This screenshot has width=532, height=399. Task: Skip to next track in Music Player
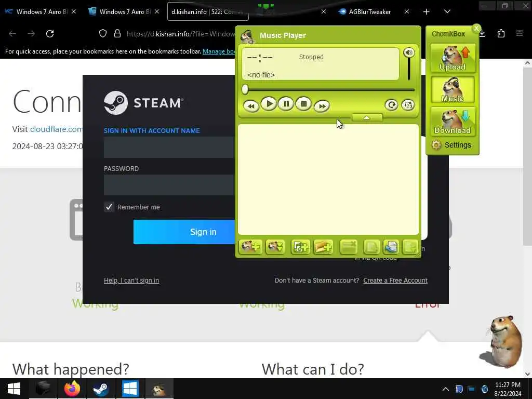[322, 106]
